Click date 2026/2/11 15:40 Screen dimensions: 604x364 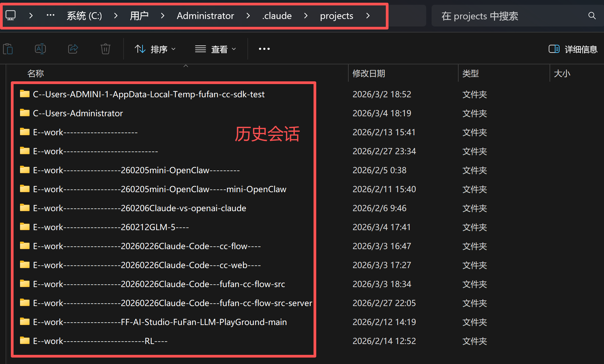pyautogui.click(x=384, y=189)
